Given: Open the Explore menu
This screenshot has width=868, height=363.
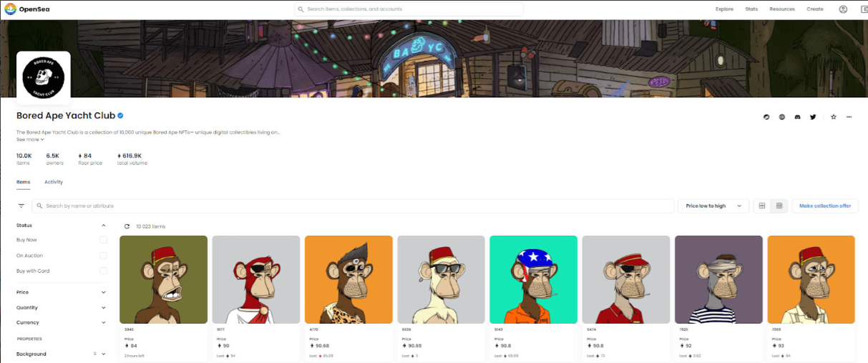Looking at the screenshot, I should pyautogui.click(x=724, y=9).
